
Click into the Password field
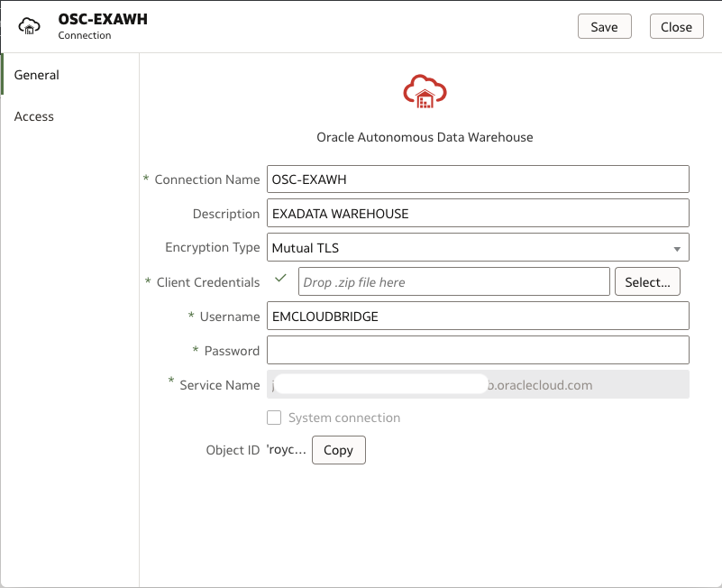478,350
